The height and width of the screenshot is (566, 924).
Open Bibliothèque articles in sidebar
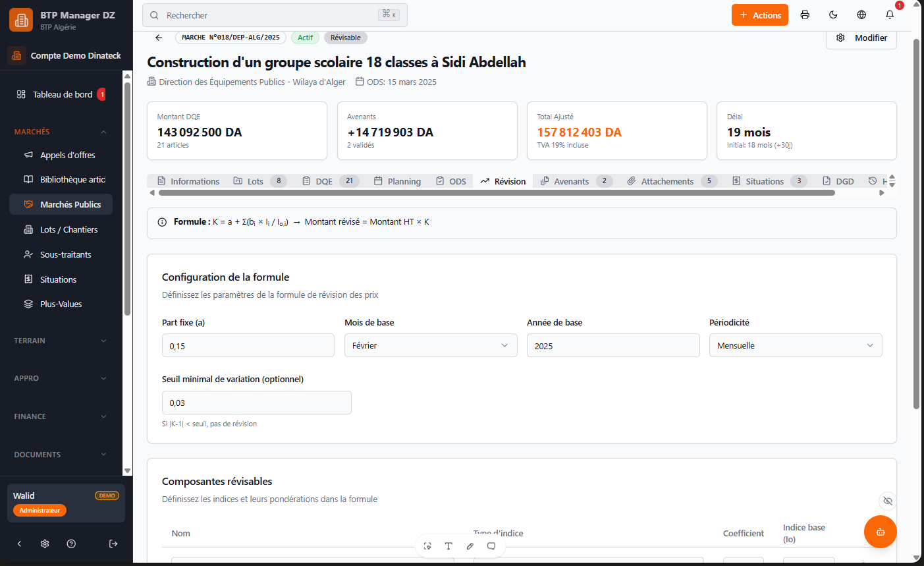[x=61, y=179]
